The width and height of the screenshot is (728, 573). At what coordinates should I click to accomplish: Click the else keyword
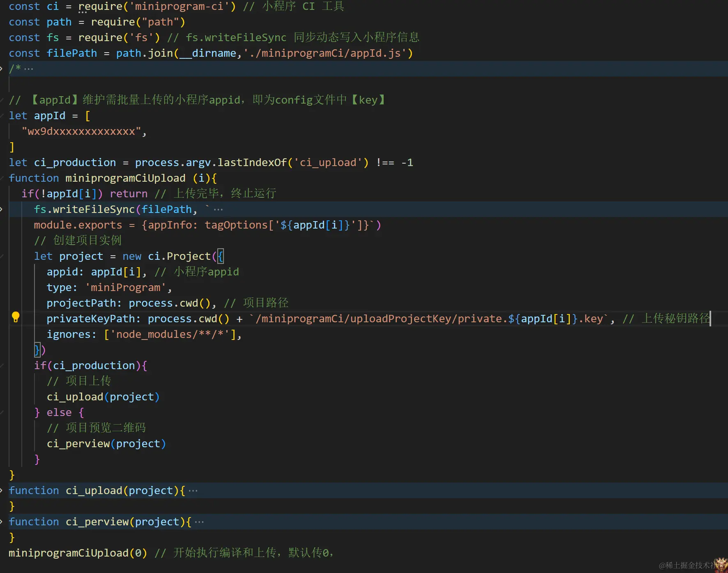(59, 412)
